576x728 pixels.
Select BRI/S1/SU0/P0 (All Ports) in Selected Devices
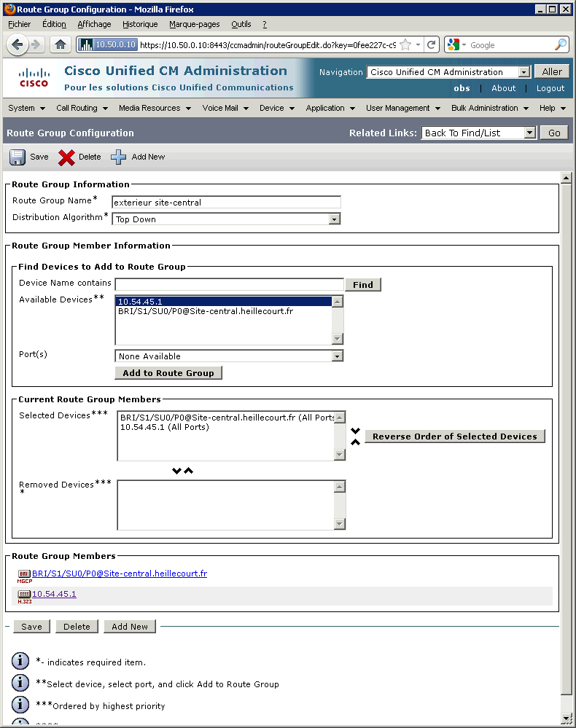(x=226, y=418)
